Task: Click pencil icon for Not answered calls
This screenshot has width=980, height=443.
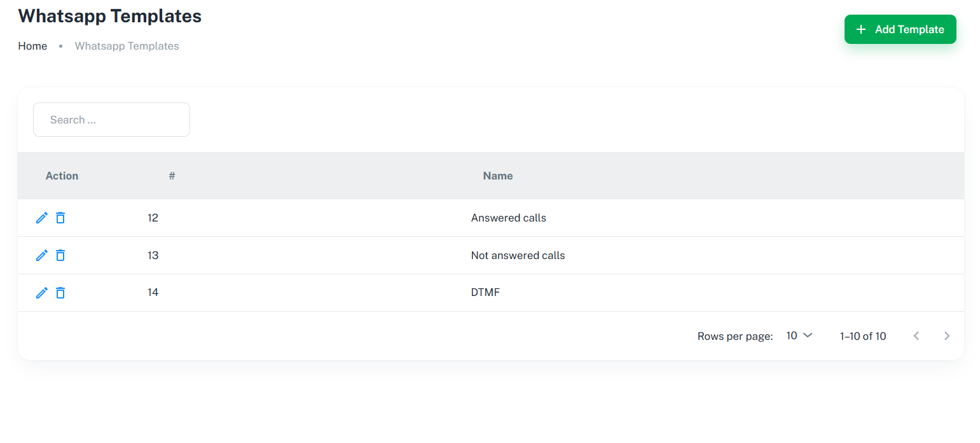Action: coord(42,255)
